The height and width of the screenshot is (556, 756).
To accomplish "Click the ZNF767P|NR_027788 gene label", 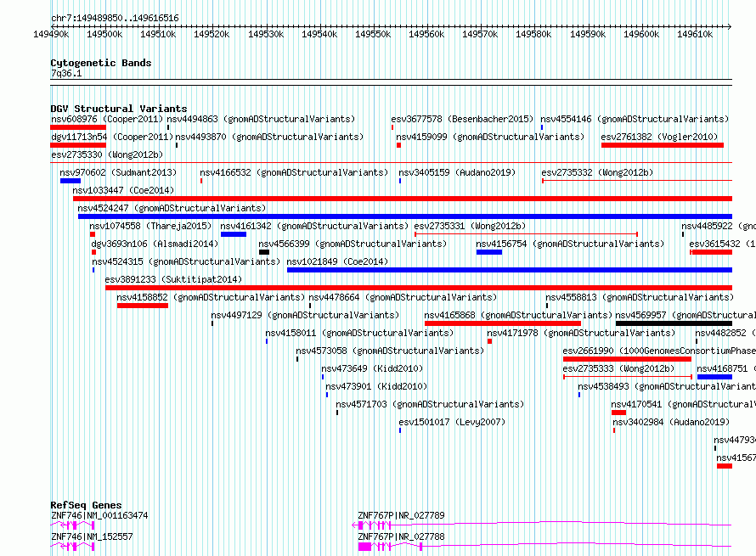I will 401,536.
